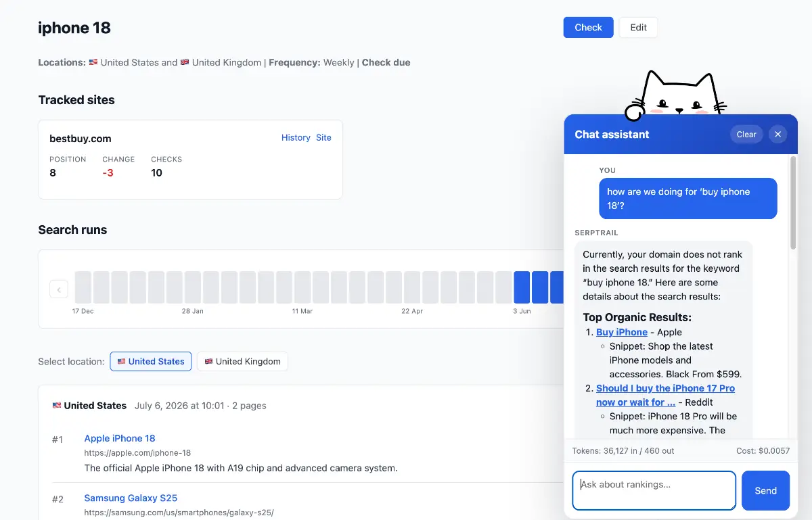This screenshot has height=520, width=812.
Task: Select the second blue search run bar
Action: pyautogui.click(x=540, y=287)
